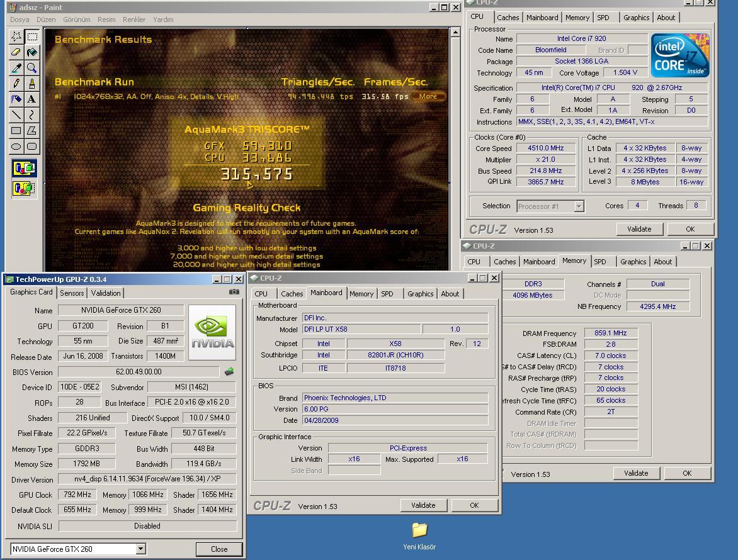Click the Mainboard Model DFI LP UT X58 field
This screenshot has width=738, height=560.
pyautogui.click(x=361, y=329)
